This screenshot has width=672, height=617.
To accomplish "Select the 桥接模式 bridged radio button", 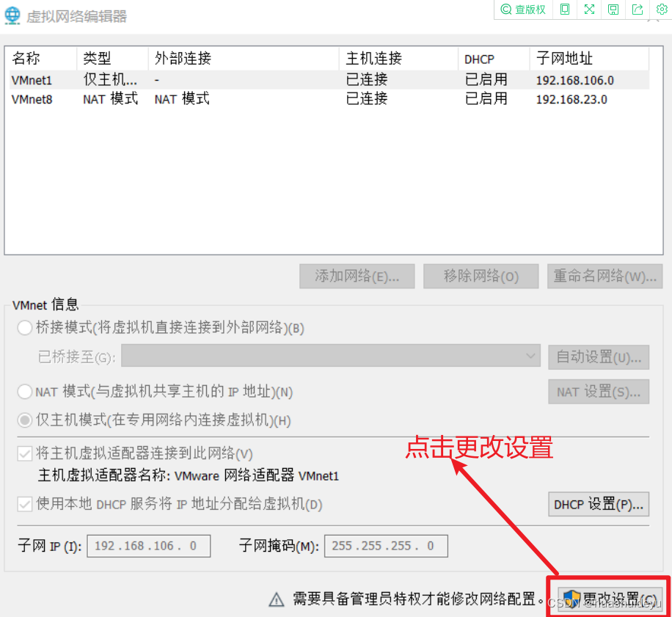I will 25,328.
